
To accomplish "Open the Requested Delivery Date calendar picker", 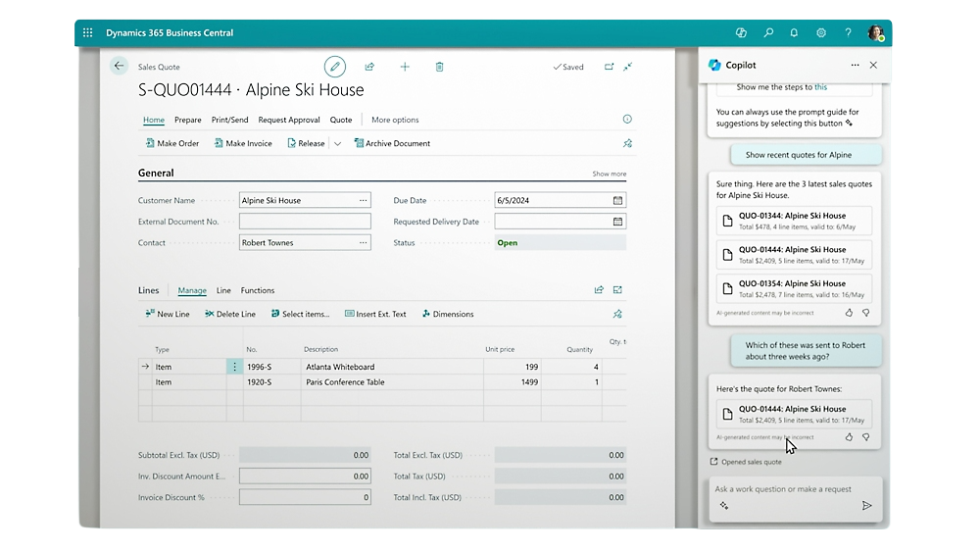I will pyautogui.click(x=617, y=222).
